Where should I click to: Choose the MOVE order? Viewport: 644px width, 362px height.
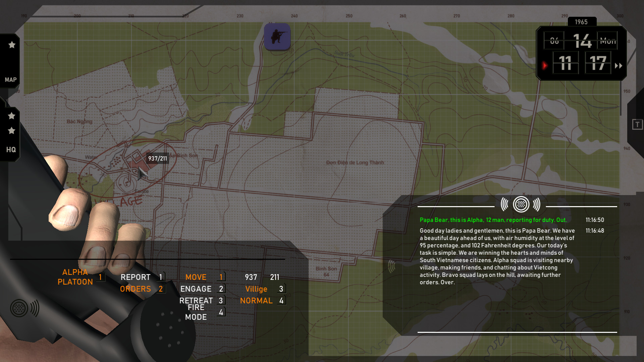pos(196,277)
